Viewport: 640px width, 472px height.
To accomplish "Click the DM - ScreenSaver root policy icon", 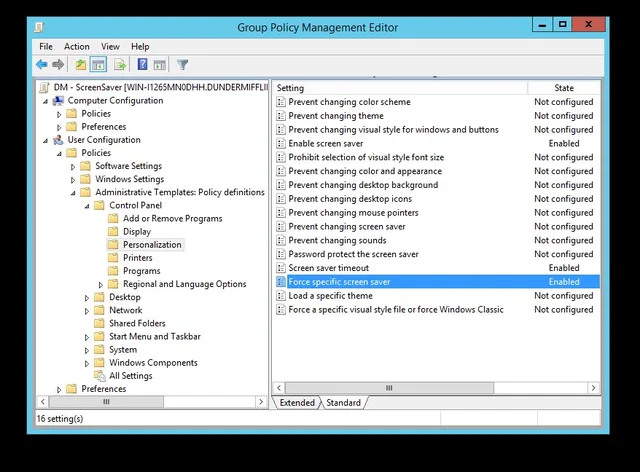I will pyautogui.click(x=44, y=87).
